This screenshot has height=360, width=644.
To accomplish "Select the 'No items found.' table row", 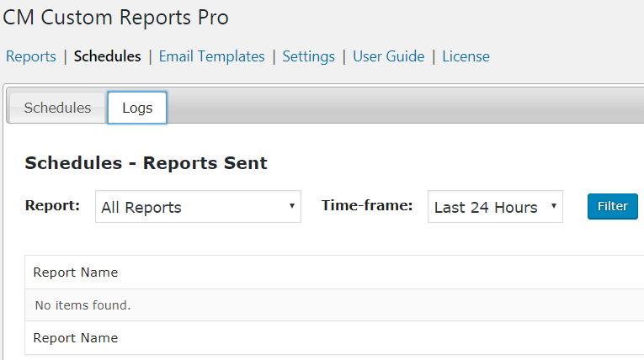I will point(82,305).
